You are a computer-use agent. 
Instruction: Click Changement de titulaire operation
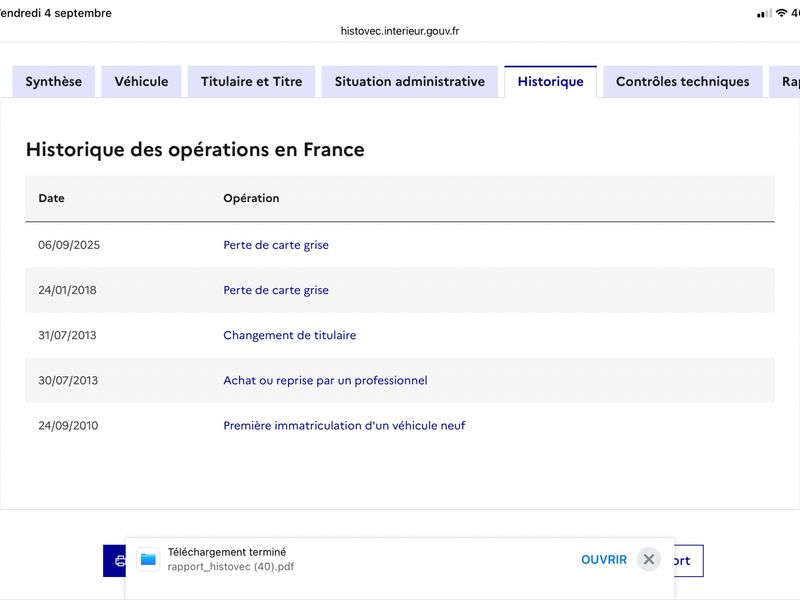pos(290,335)
